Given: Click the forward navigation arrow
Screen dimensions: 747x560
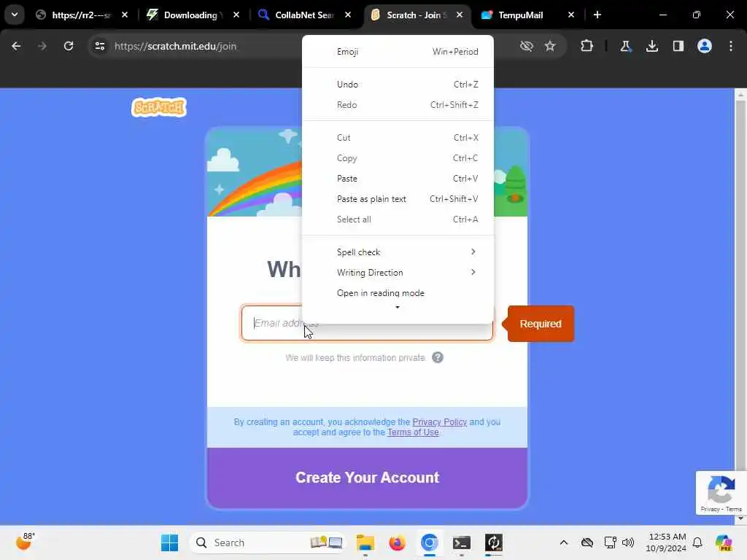Looking at the screenshot, I should pyautogui.click(x=42, y=46).
